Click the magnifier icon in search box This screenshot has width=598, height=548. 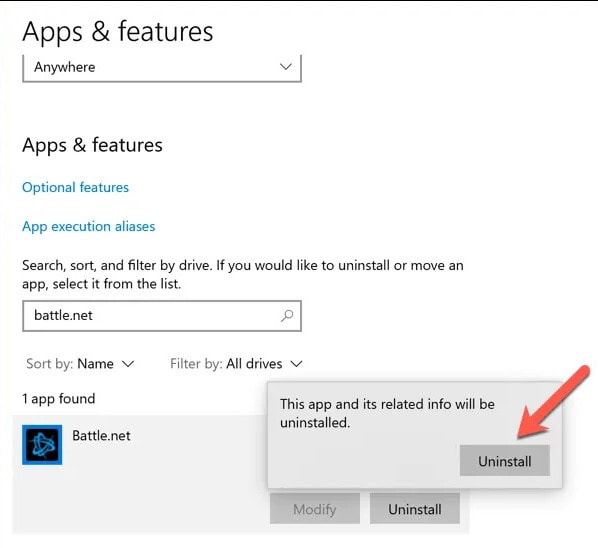click(287, 316)
